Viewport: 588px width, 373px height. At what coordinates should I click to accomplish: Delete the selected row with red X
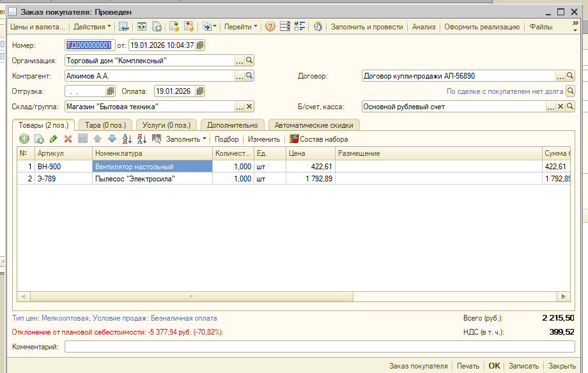click(x=68, y=139)
